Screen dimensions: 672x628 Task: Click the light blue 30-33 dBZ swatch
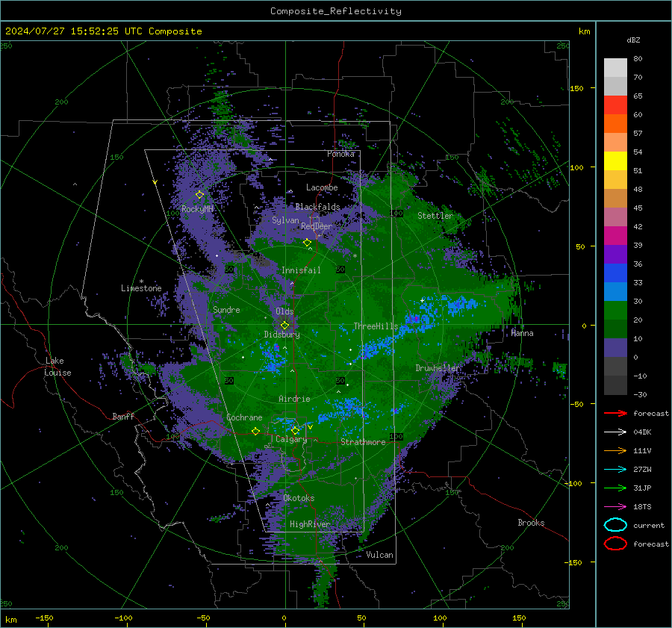click(x=615, y=292)
